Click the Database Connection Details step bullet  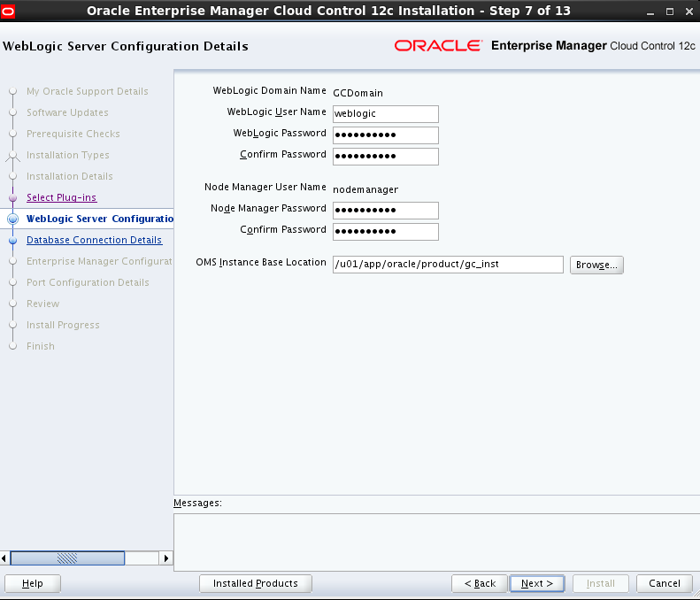coord(13,241)
